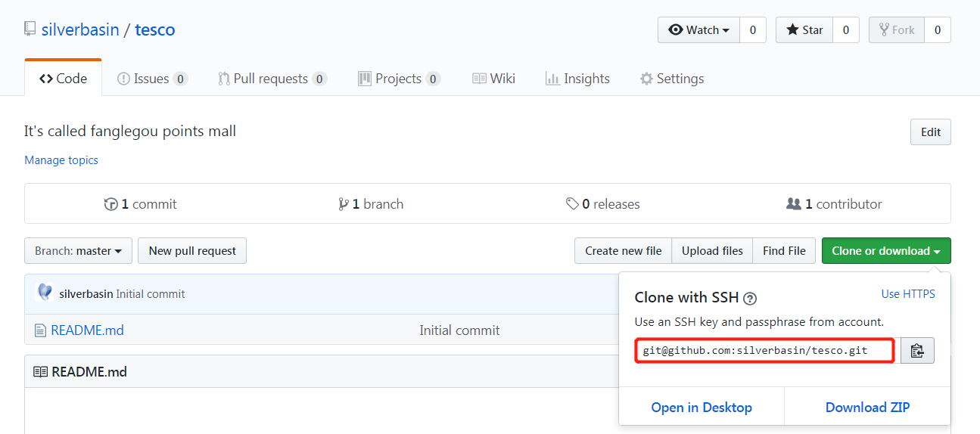This screenshot has height=434, width=980.
Task: Toggle the Clone or download dropdown
Action: pyautogui.click(x=886, y=251)
